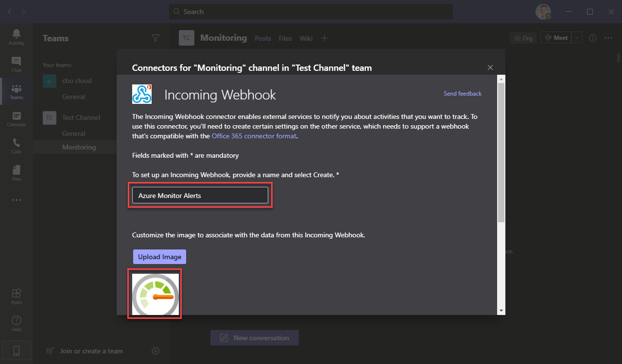This screenshot has height=364, width=622.
Task: Open the Org view button
Action: (524, 38)
